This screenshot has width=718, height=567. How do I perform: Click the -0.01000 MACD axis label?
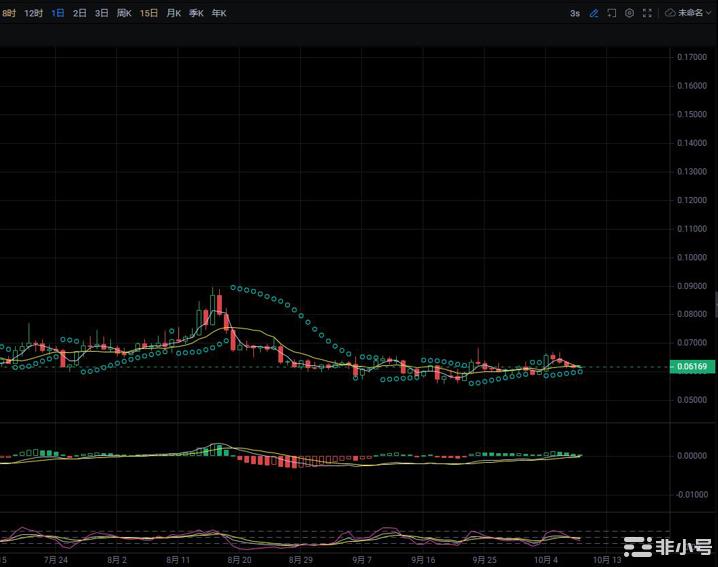pos(692,495)
